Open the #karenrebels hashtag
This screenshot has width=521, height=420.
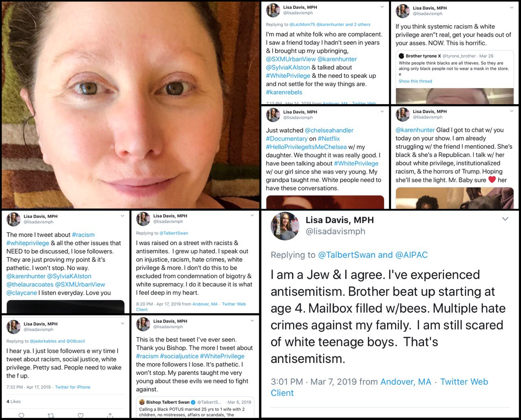(284, 92)
